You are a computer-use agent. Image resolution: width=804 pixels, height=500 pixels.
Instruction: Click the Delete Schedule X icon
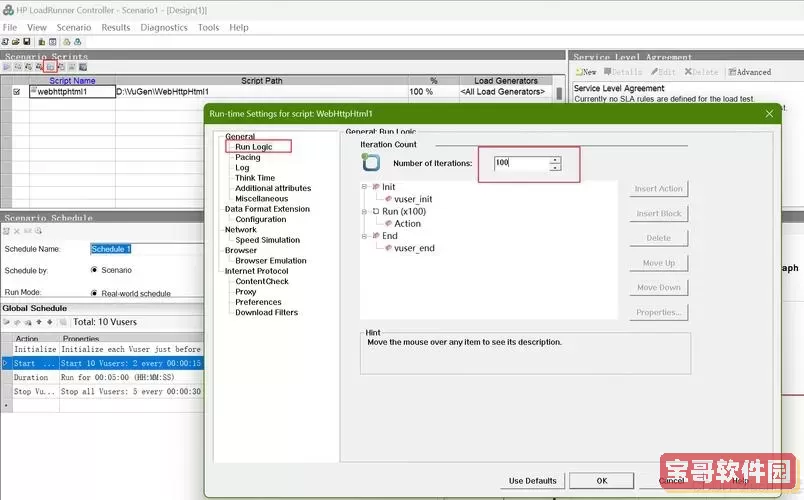[17, 231]
